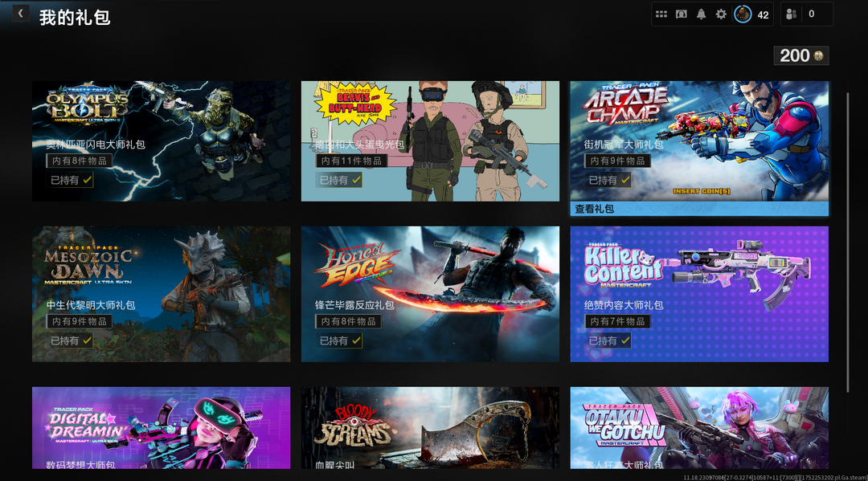Click the coin icon next to 200
This screenshot has width=868, height=481.
click(818, 55)
